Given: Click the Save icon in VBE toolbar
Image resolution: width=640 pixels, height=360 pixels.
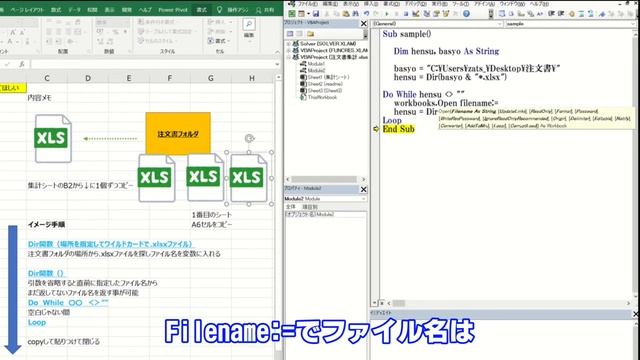Looking at the screenshot, I should point(316,13).
